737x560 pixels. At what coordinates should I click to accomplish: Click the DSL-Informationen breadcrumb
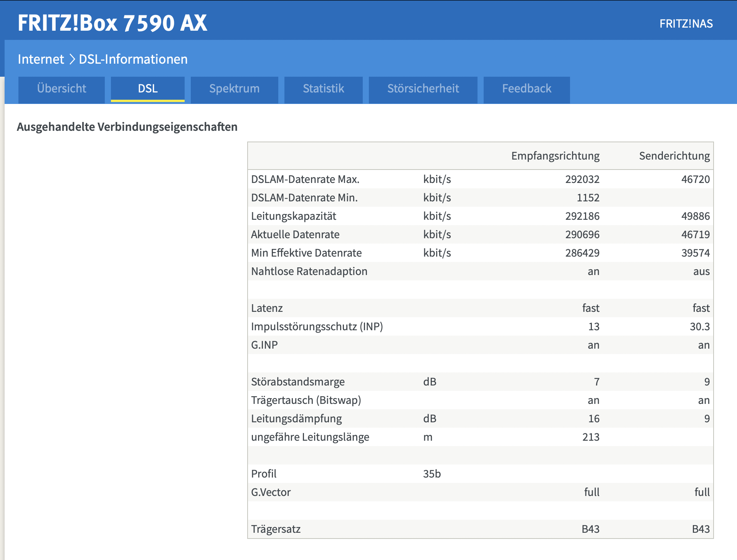pos(133,59)
